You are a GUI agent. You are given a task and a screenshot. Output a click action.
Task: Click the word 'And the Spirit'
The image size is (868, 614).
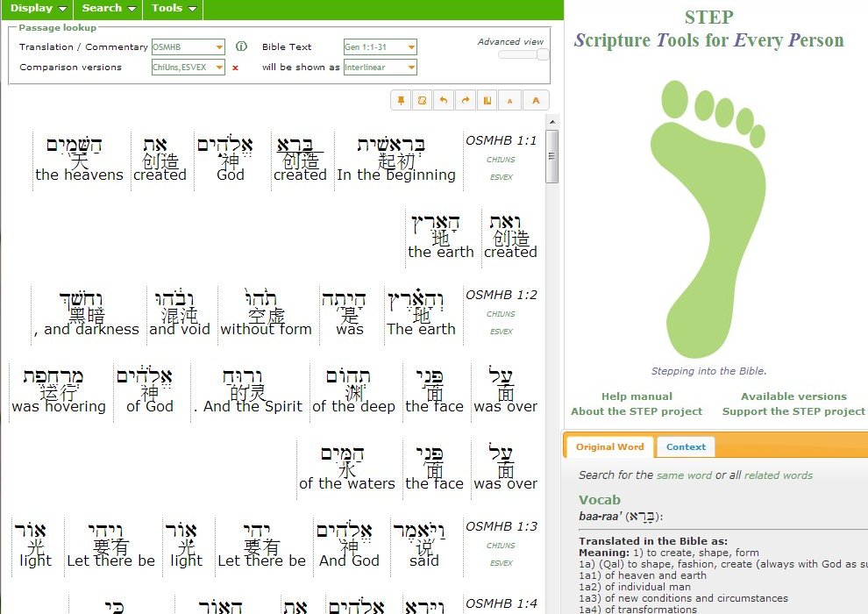(253, 406)
